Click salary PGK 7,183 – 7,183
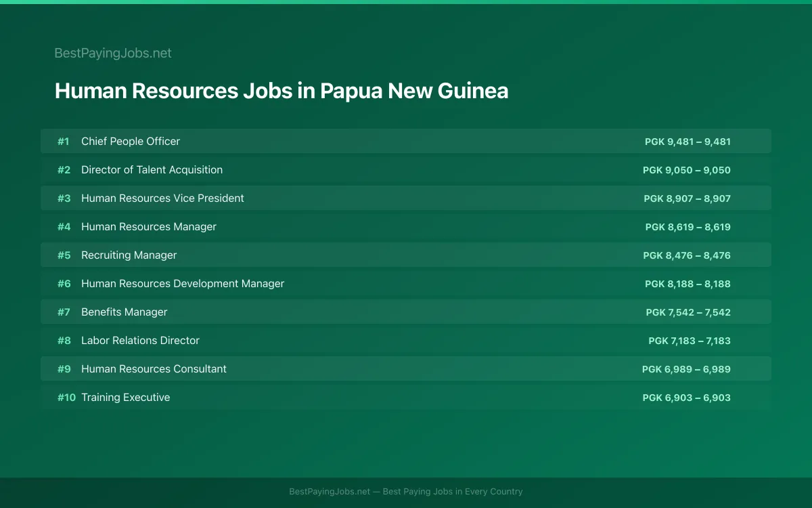Screen dimensions: 812x508 690,341
